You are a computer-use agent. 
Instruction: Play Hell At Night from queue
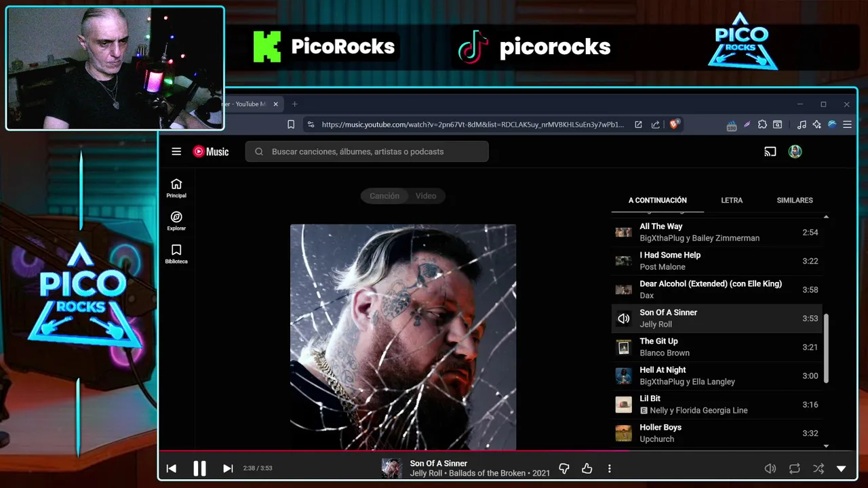[x=717, y=375]
